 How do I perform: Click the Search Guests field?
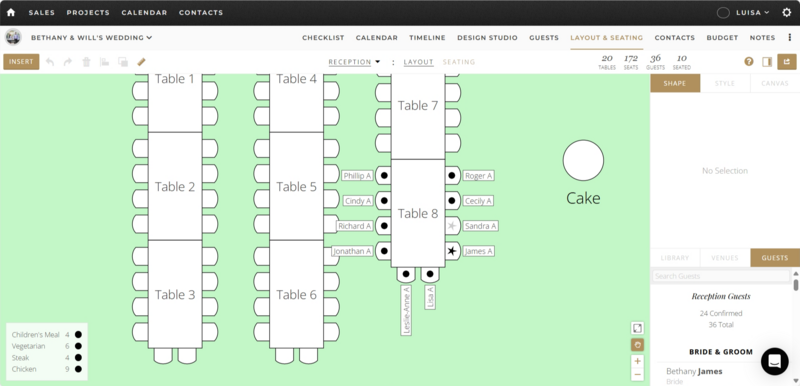tap(720, 276)
